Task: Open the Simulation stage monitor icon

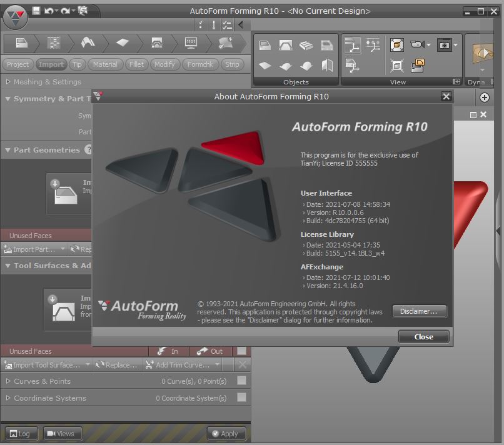Action: (191, 42)
